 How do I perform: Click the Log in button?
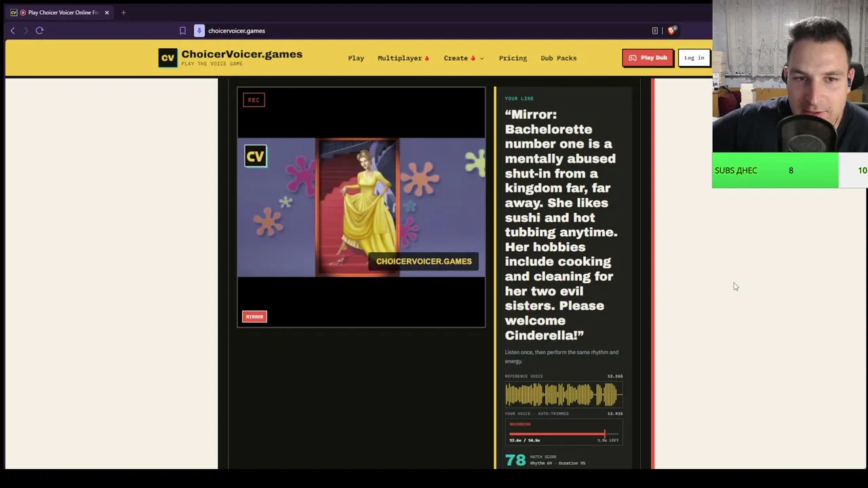[694, 58]
